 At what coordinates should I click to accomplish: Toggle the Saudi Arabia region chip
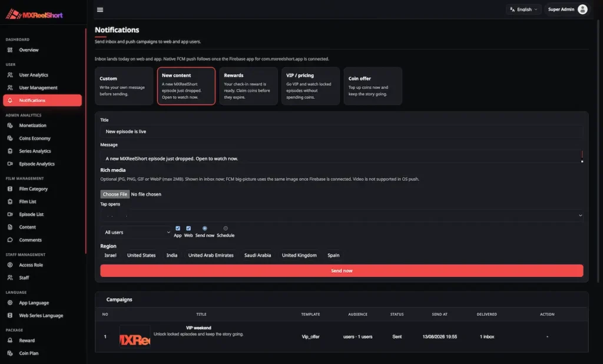click(x=258, y=255)
